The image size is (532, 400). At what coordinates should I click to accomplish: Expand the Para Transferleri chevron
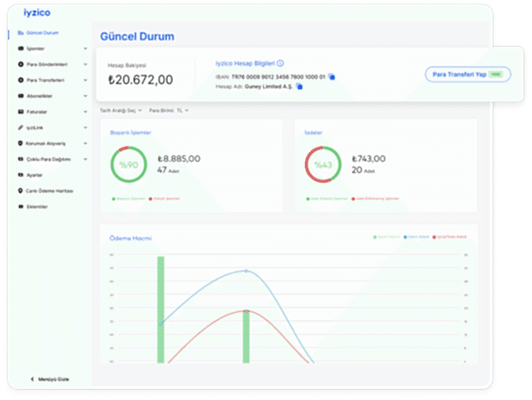85,80
